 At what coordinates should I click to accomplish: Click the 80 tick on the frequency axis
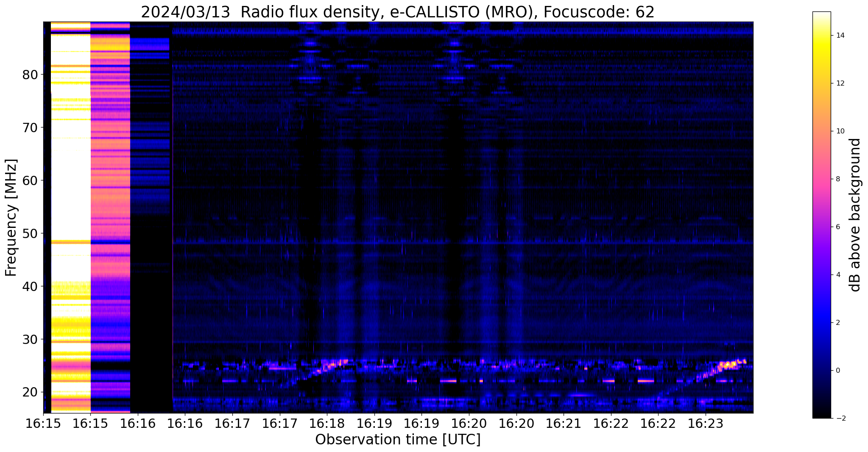(30, 75)
